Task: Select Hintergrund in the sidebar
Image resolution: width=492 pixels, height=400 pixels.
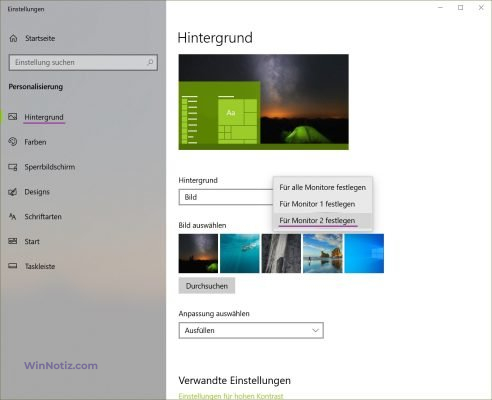Action: [44, 117]
